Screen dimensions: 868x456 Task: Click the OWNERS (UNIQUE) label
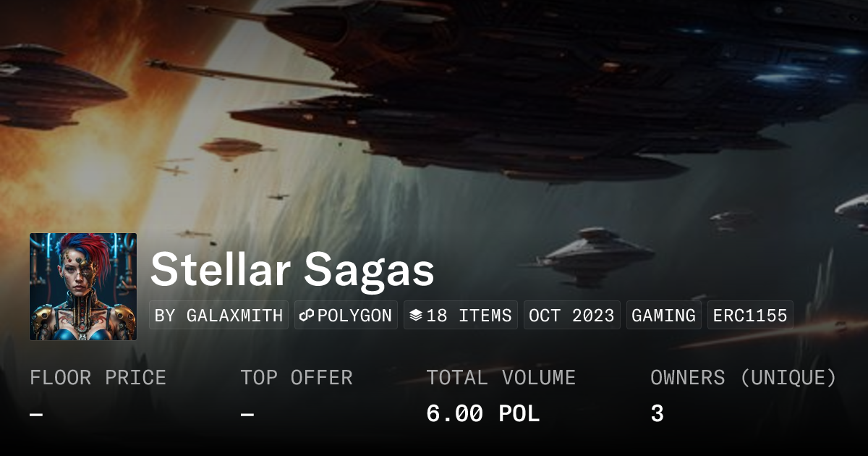[x=743, y=378]
